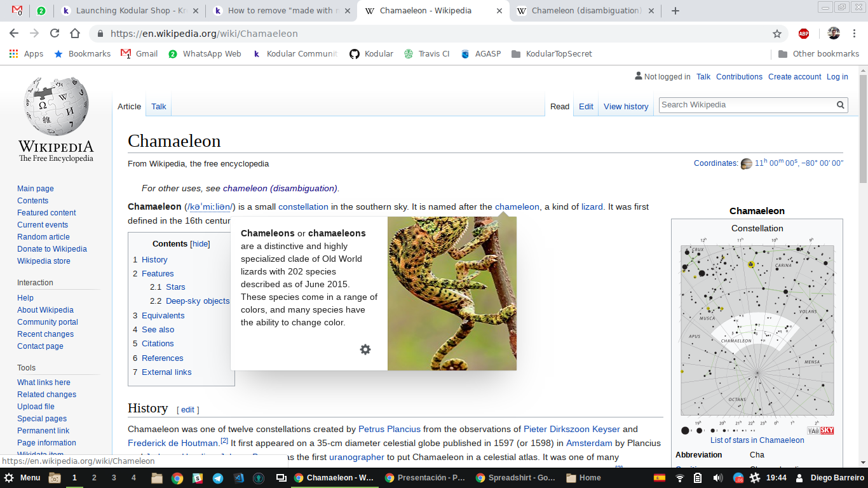The image size is (868, 488).
Task: Open the Chrome three-dot menu
Action: coord(853,34)
